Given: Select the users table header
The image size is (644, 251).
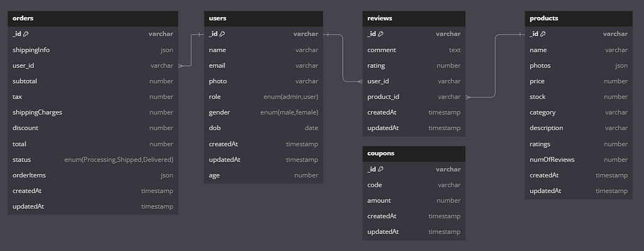Looking at the screenshot, I should click(264, 18).
